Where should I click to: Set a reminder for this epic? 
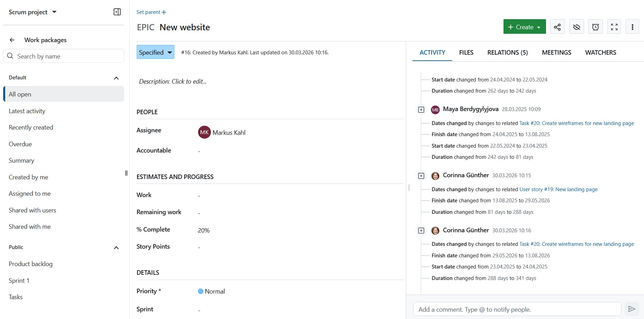click(595, 26)
